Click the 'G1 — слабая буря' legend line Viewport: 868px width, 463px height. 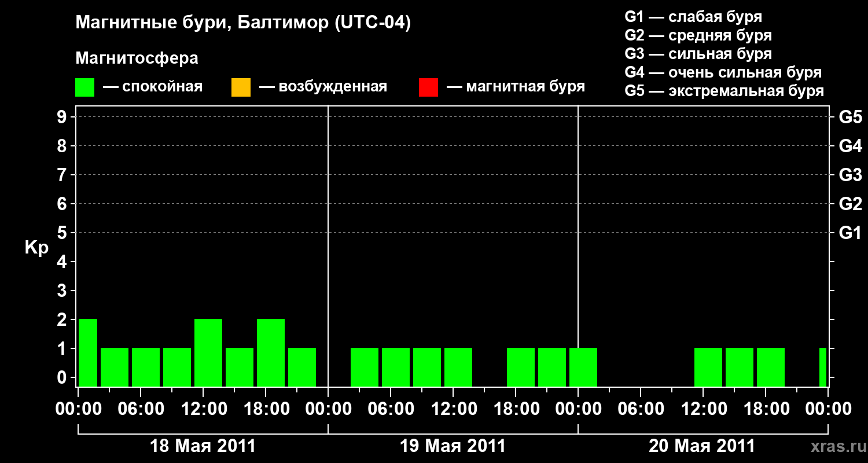[x=693, y=16]
